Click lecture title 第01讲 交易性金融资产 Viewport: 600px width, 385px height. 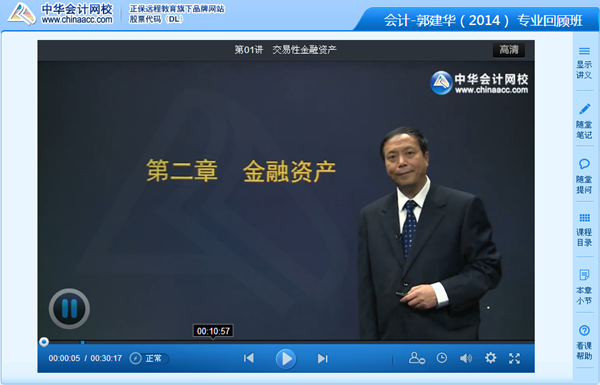[285, 49]
